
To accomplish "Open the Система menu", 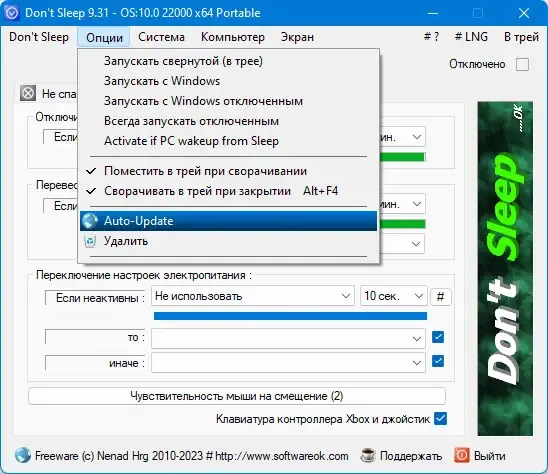I will tap(161, 37).
